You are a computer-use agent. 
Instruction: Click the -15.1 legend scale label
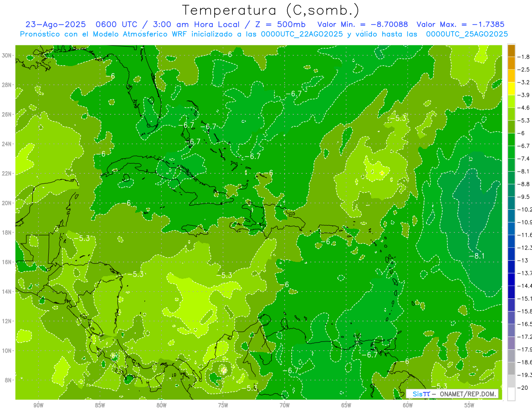[x=525, y=298]
